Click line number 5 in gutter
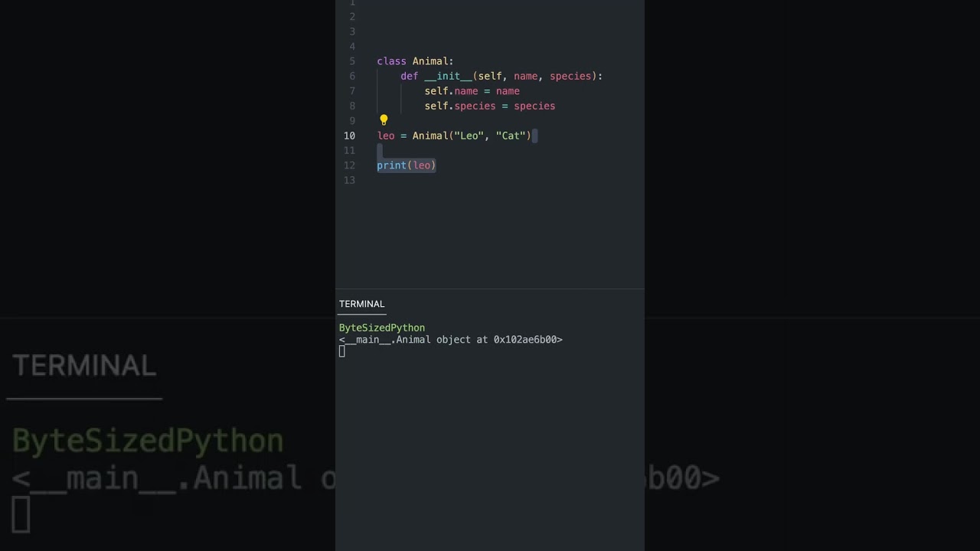 coord(352,61)
